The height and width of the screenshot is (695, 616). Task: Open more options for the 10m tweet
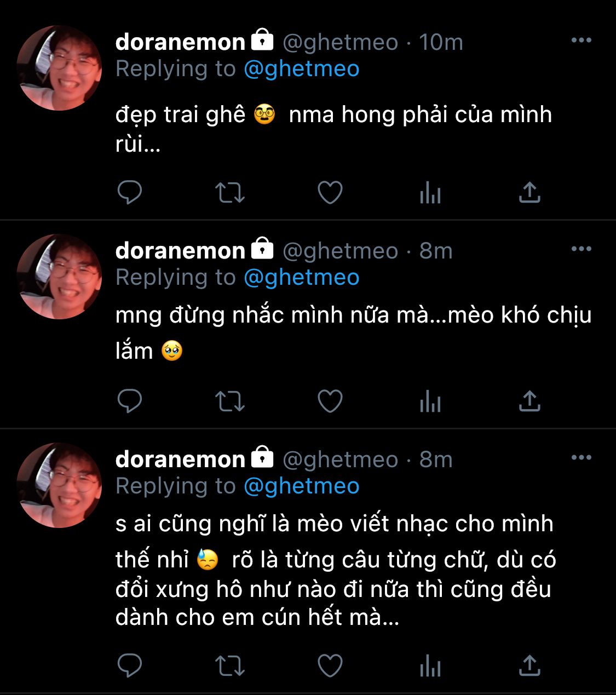[581, 40]
